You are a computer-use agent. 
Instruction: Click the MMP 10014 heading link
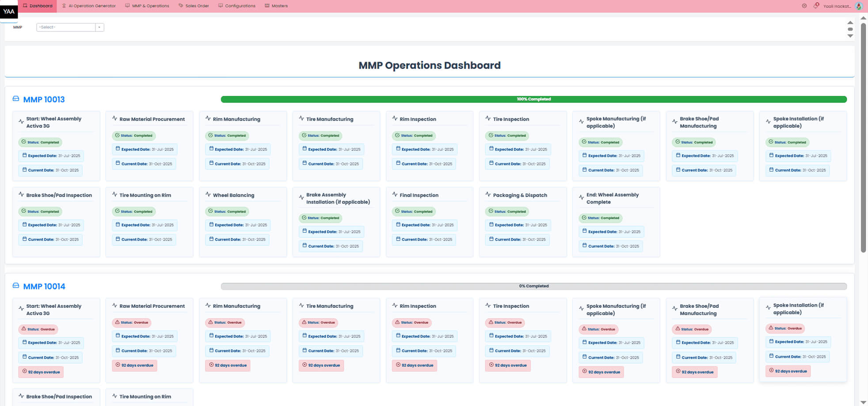click(x=44, y=286)
